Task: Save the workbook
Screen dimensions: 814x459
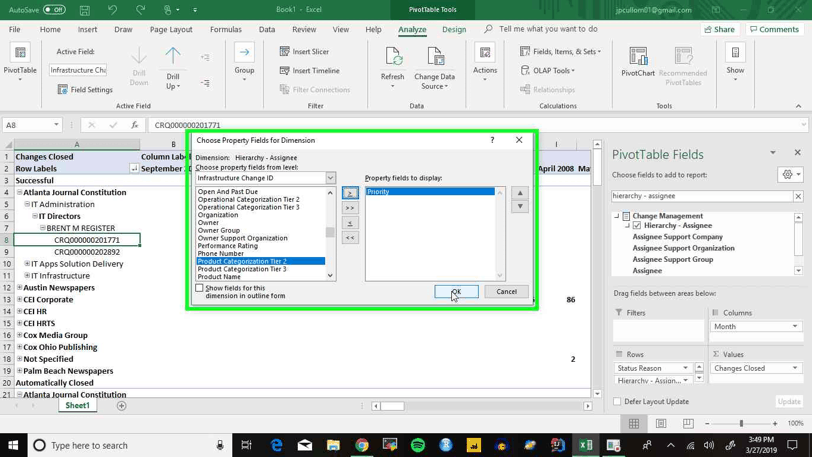Action: point(85,10)
